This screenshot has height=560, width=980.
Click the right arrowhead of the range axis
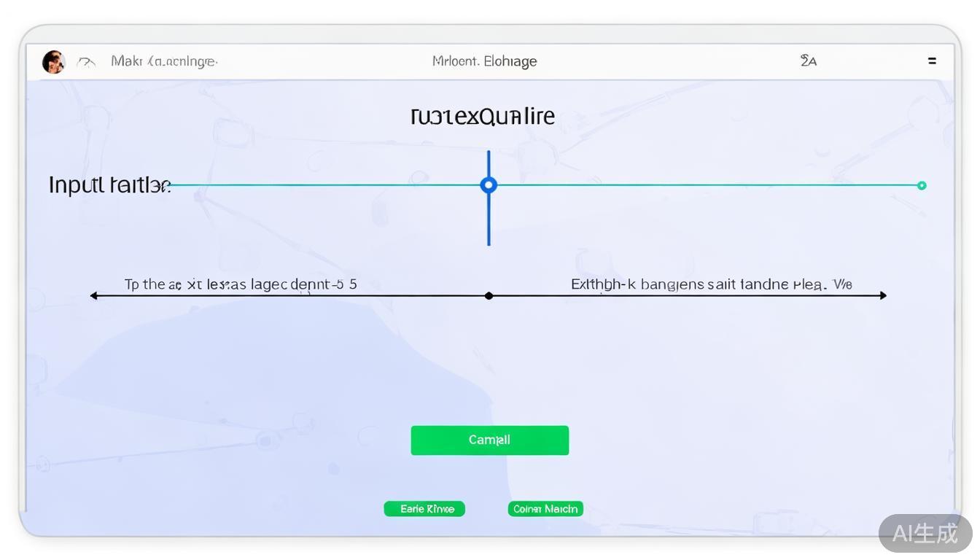[x=884, y=295]
